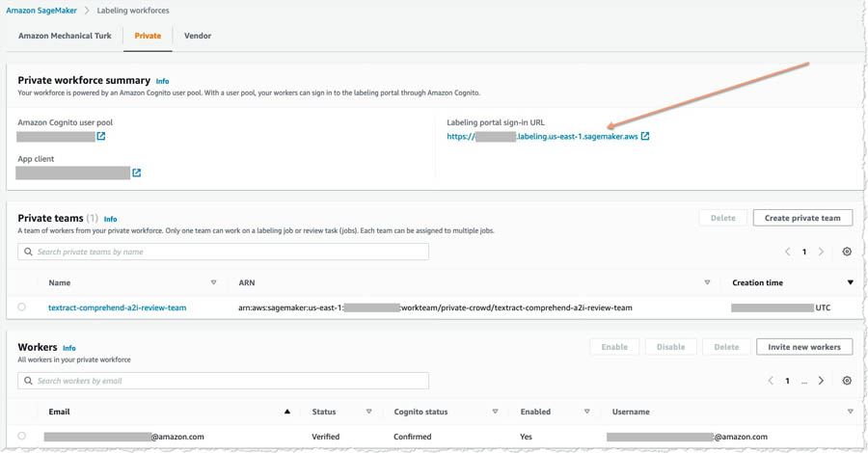This screenshot has width=868, height=453.
Task: Click Labeling workforces breadcrumb
Action: 133,11
